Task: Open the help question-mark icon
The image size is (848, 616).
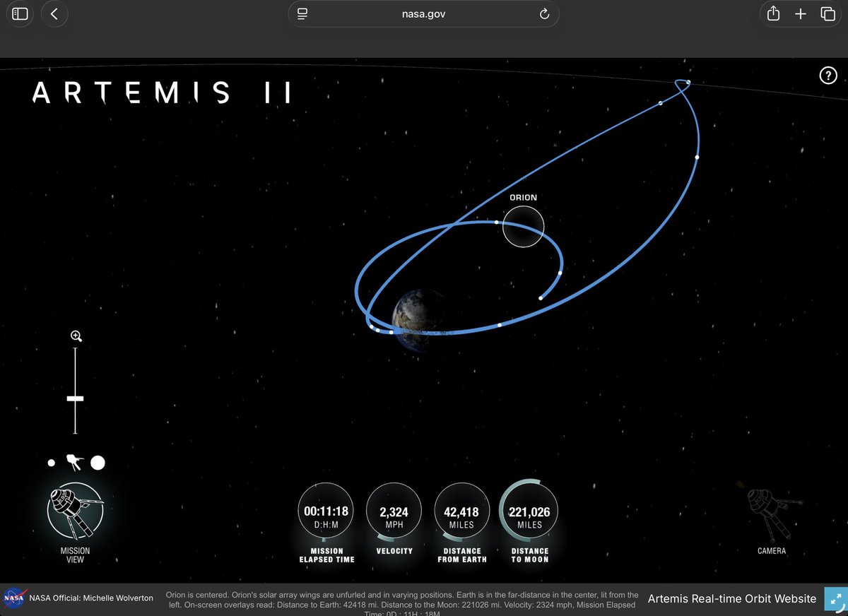Action: coord(828,76)
